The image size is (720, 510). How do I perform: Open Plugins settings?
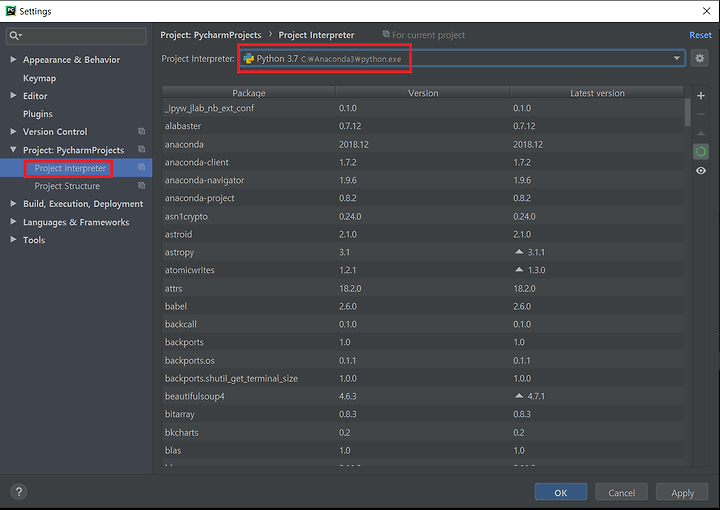(38, 114)
